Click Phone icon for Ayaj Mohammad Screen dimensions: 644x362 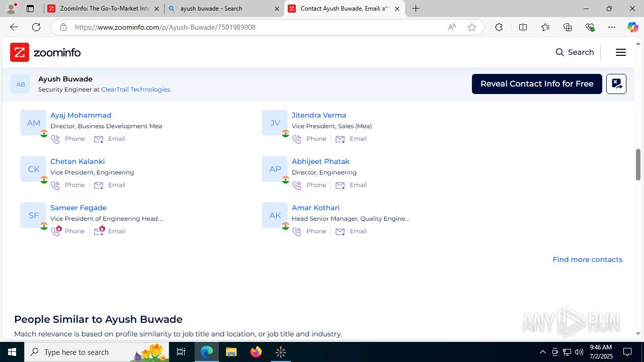55,139
